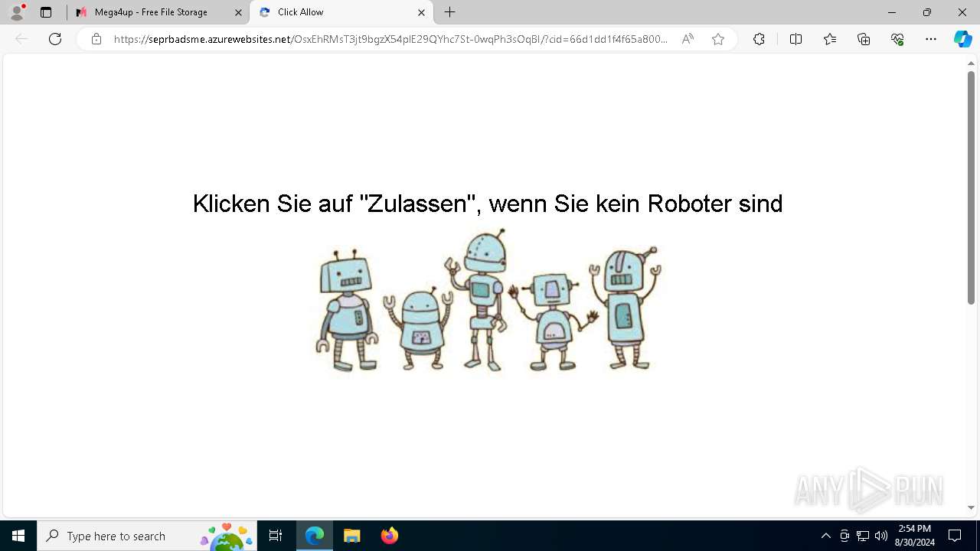Open File Explorer from the taskbar

tap(351, 536)
